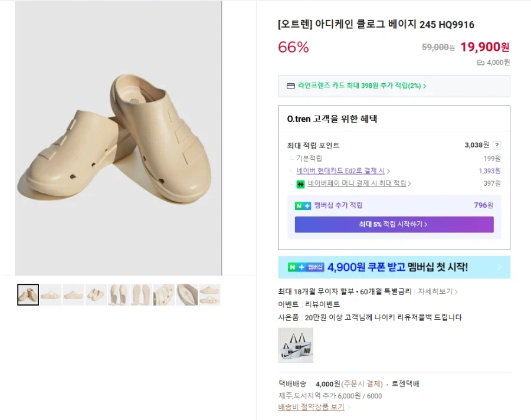Click the Nike reusable bag gift image
Image resolution: width=531 pixels, height=420 pixels.
[x=296, y=345]
